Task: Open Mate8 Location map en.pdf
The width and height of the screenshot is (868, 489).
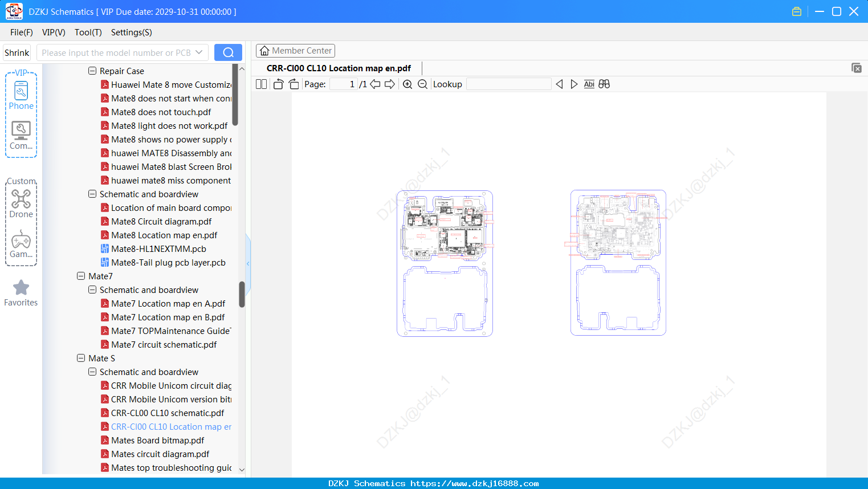Action: (x=164, y=235)
